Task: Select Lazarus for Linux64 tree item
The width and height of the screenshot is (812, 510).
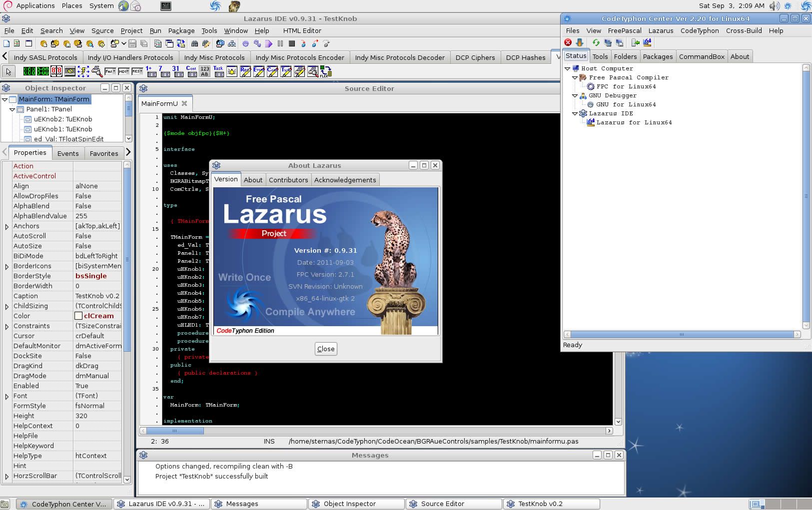Action: [634, 122]
